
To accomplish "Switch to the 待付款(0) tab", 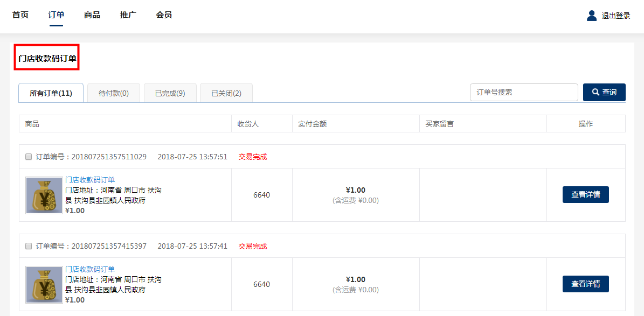I will pyautogui.click(x=114, y=93).
